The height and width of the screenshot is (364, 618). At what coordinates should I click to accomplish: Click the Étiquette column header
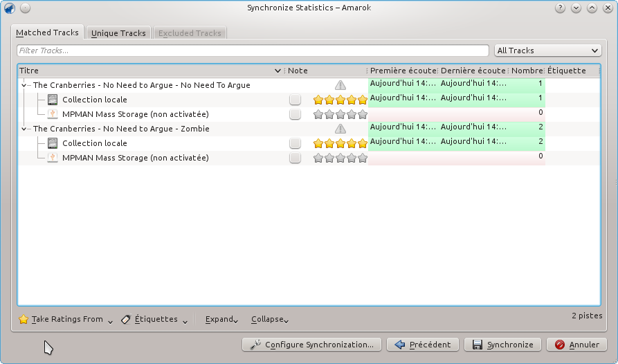[x=573, y=71]
